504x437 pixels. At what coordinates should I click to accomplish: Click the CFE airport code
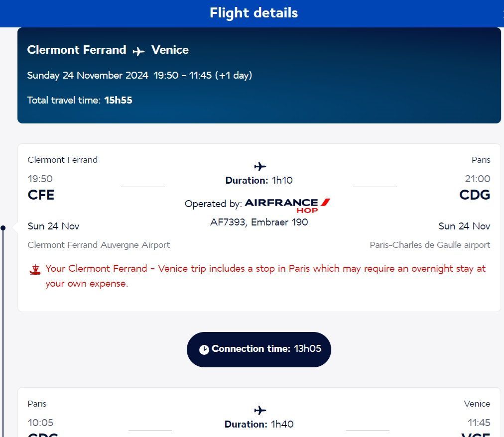(x=41, y=195)
